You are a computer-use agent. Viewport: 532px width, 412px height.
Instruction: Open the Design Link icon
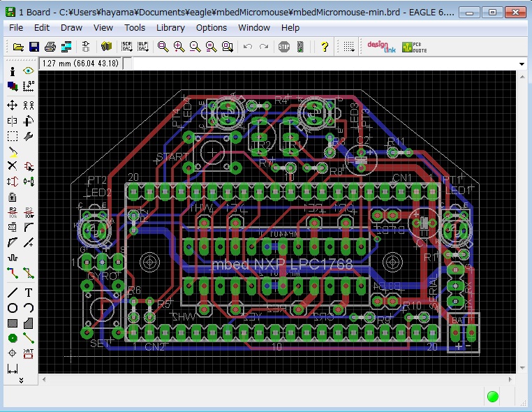pyautogui.click(x=382, y=47)
